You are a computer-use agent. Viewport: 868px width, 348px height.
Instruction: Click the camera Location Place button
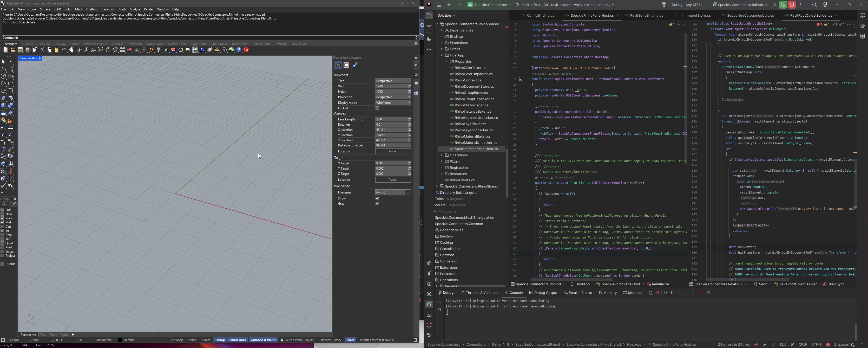click(393, 151)
